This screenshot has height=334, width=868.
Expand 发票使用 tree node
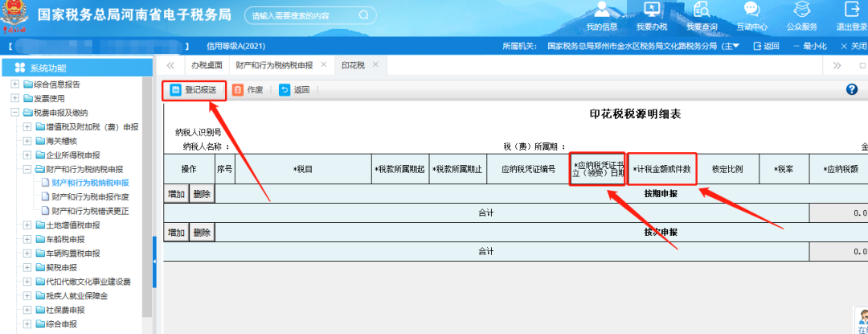(x=15, y=98)
